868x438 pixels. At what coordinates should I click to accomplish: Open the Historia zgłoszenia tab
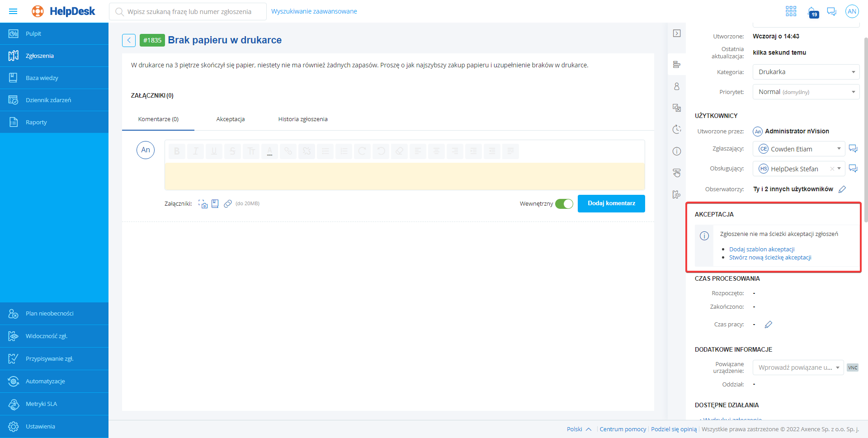302,119
